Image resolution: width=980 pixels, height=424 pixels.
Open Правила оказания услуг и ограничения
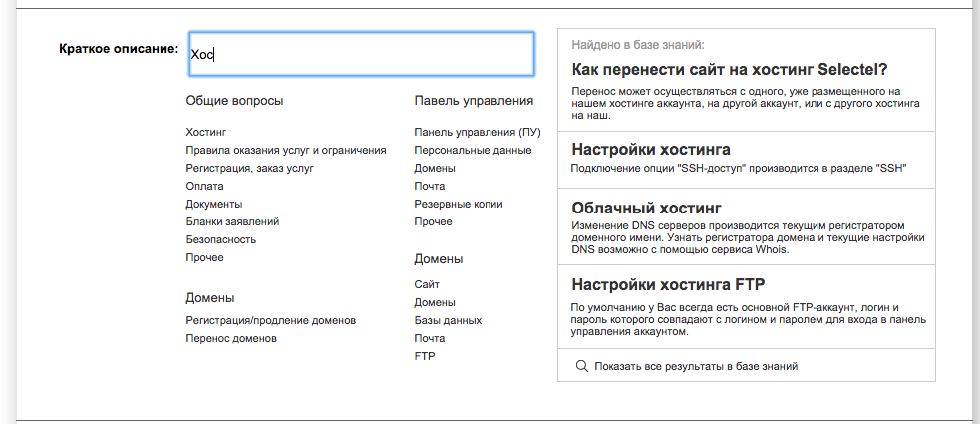point(285,150)
